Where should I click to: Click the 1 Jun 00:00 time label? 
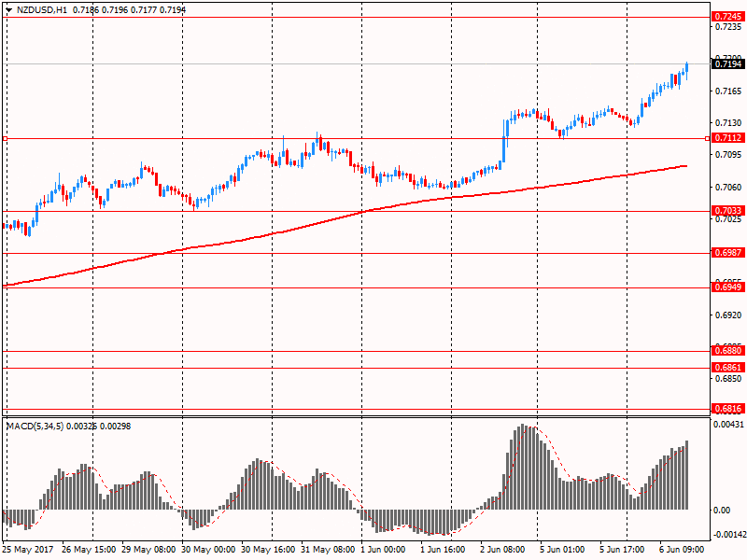tap(384, 550)
